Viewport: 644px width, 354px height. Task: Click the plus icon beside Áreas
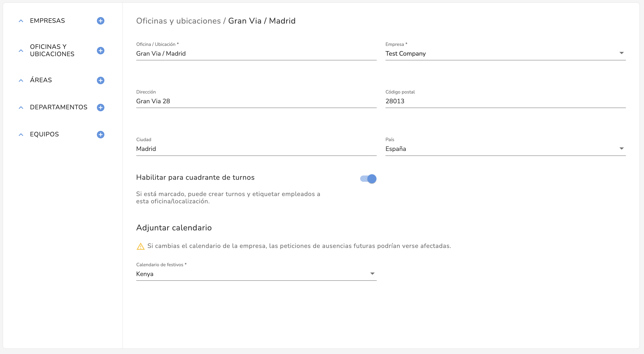click(100, 80)
